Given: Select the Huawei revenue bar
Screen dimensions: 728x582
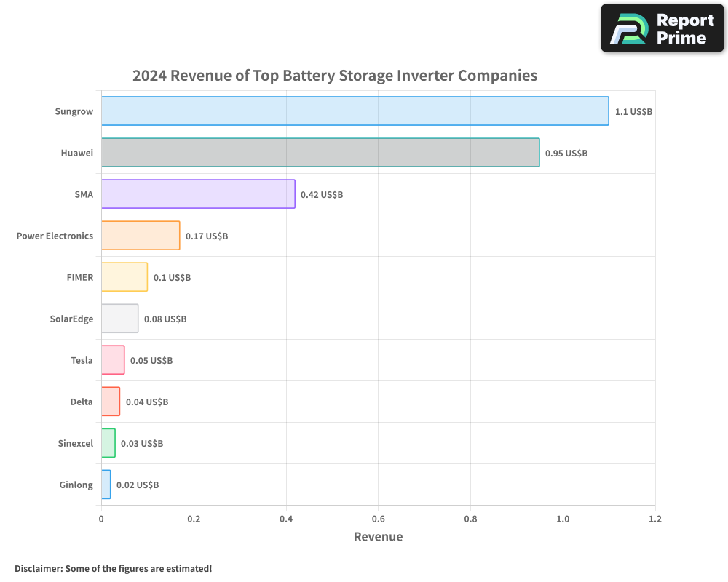Looking at the screenshot, I should [x=320, y=153].
